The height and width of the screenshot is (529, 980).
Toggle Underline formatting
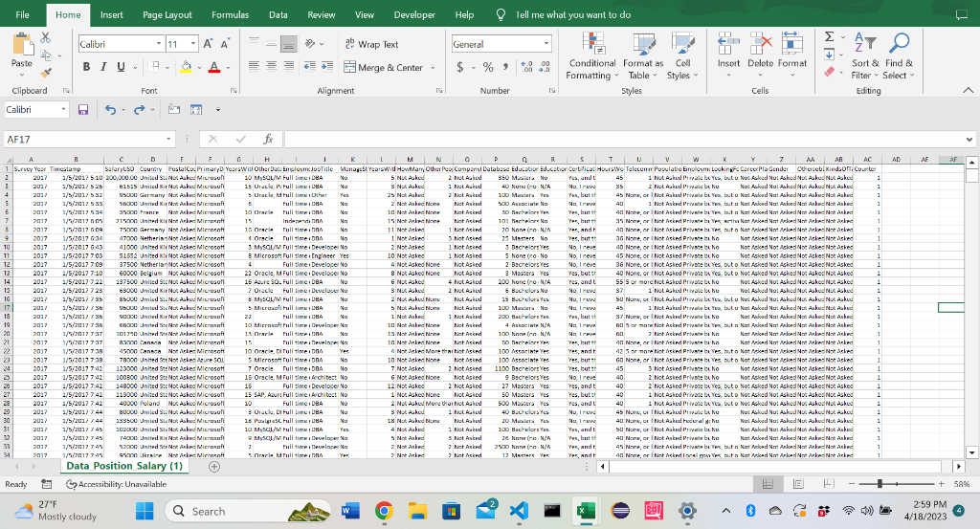[x=121, y=67]
